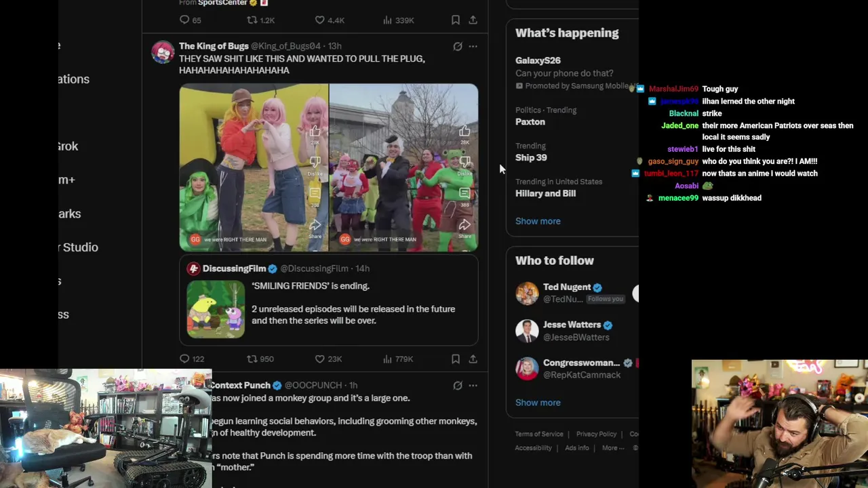Open Smiling Friends thumbnail in quoted post
The width and height of the screenshot is (868, 488).
216,309
